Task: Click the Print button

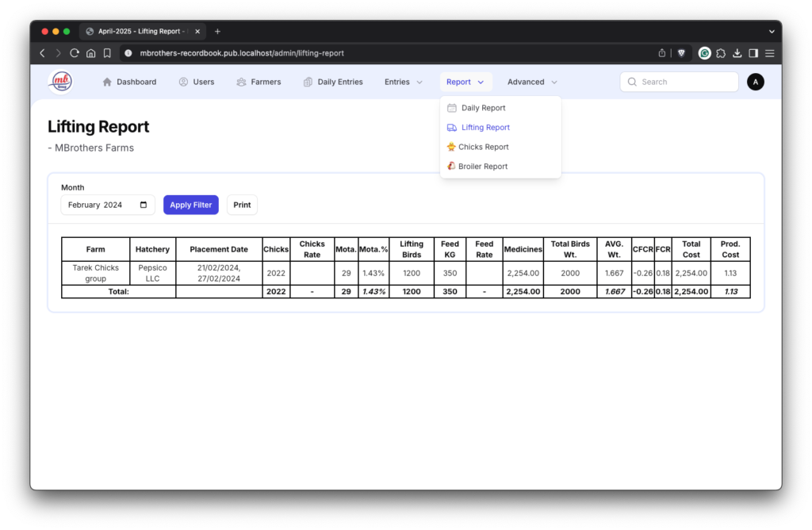Action: [242, 205]
